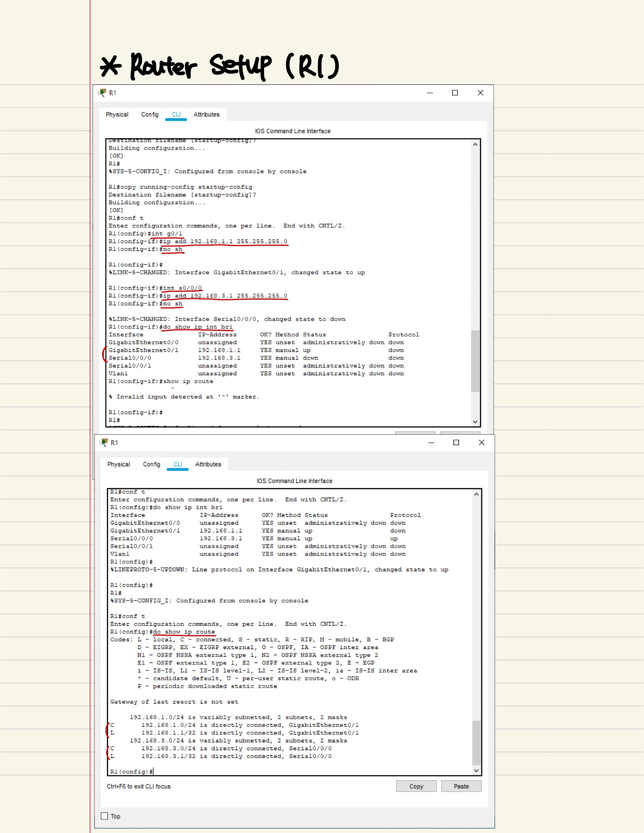This screenshot has width=644, height=833.
Task: Select the CLI tab in lower R1 window
Action: [x=178, y=464]
